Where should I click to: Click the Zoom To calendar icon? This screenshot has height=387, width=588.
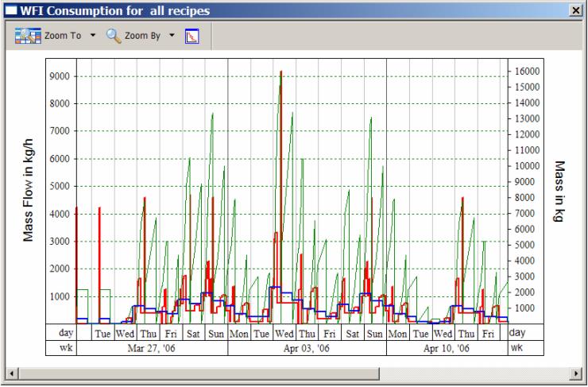coord(27,36)
